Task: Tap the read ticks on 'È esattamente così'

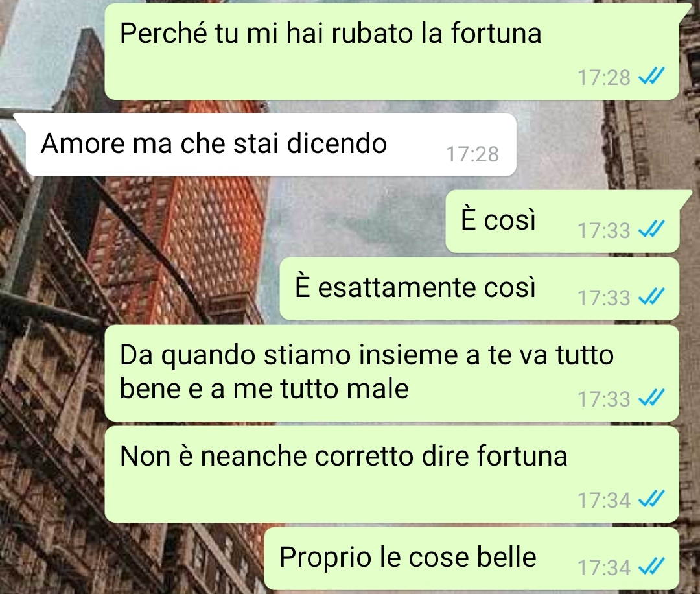Action: click(651, 297)
